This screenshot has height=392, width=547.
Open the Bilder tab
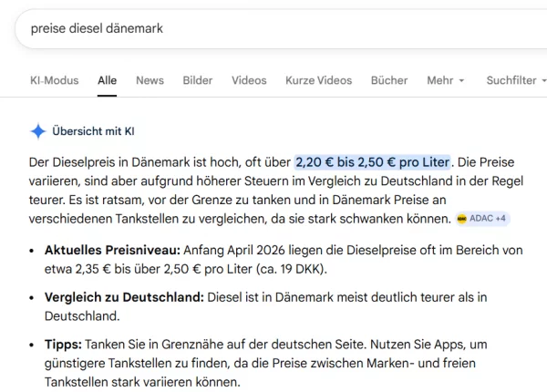pos(198,80)
